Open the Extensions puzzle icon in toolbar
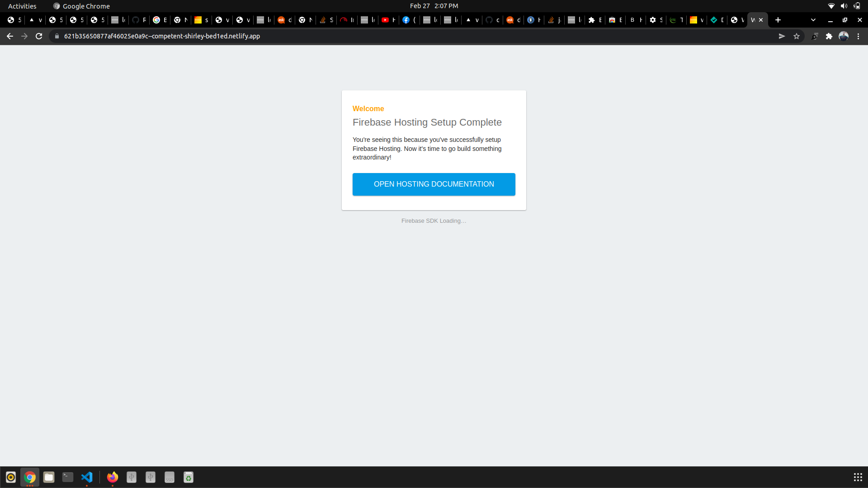The image size is (868, 488). tap(829, 36)
